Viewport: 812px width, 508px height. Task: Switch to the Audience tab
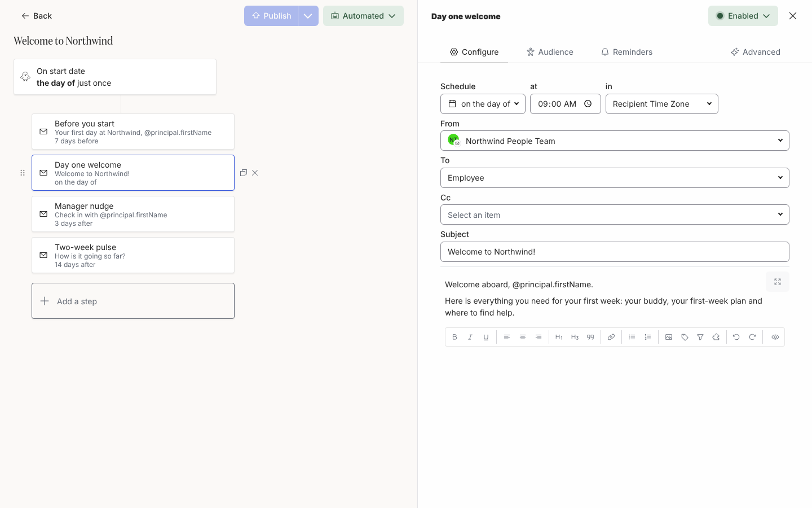point(550,52)
